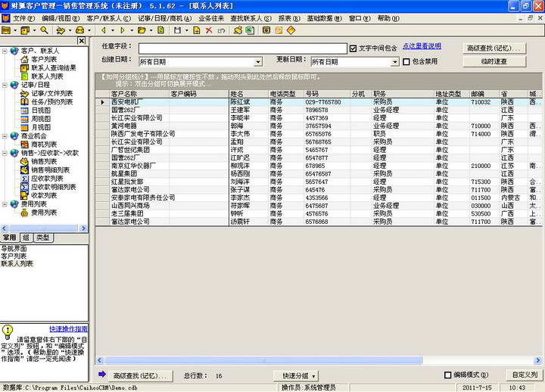Click the red X delete toolbar icon
Screen dimensions: 545x392
click(x=209, y=30)
